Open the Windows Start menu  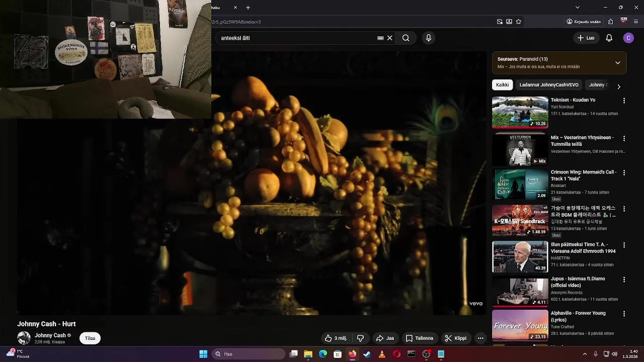click(203, 354)
